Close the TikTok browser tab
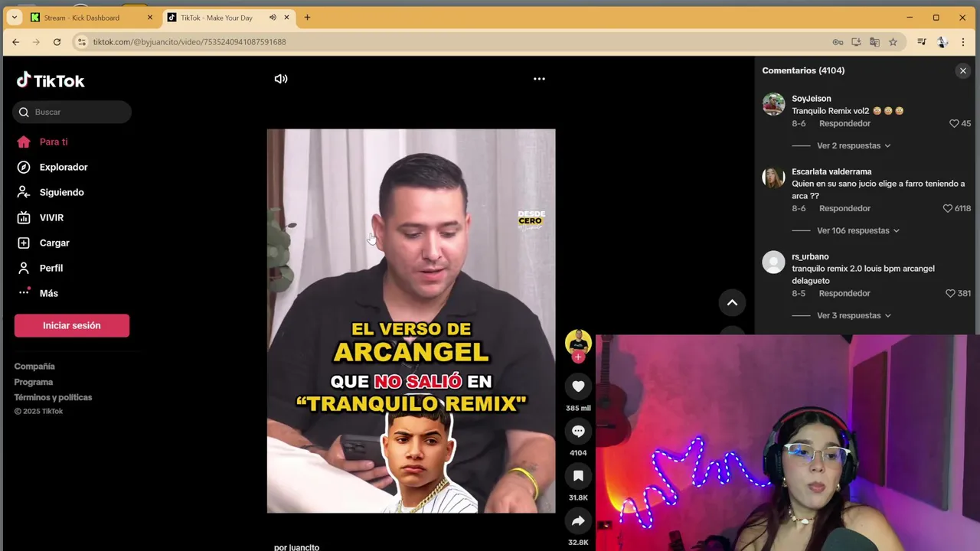980x551 pixels. 287,18
